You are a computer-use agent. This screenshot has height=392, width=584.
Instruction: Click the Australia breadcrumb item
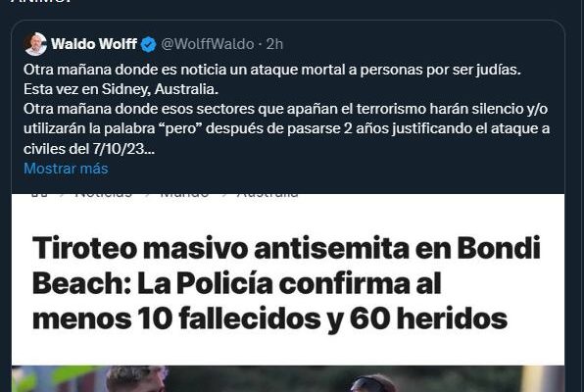click(x=268, y=194)
